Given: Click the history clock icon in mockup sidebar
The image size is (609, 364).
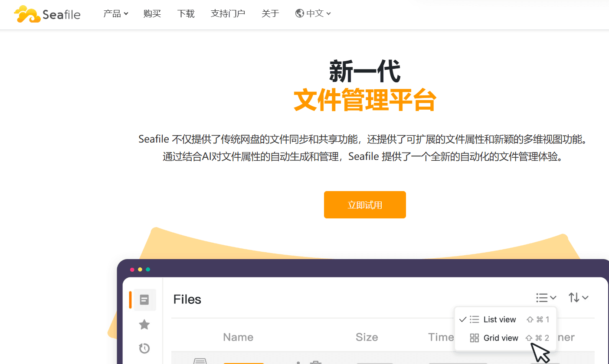Looking at the screenshot, I should 144,348.
